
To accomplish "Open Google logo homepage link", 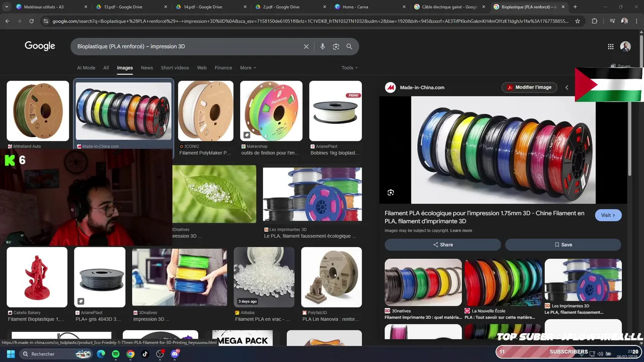I will pyautogui.click(x=40, y=46).
